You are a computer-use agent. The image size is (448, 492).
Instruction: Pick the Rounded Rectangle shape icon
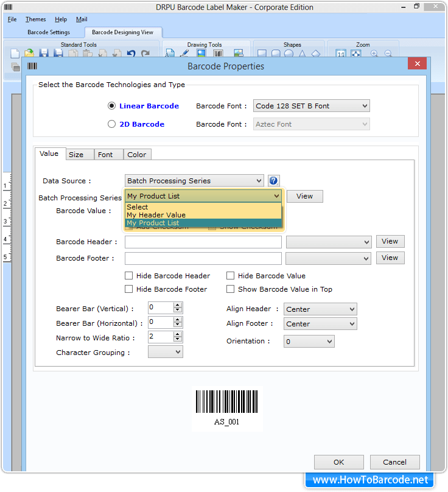coord(276,54)
